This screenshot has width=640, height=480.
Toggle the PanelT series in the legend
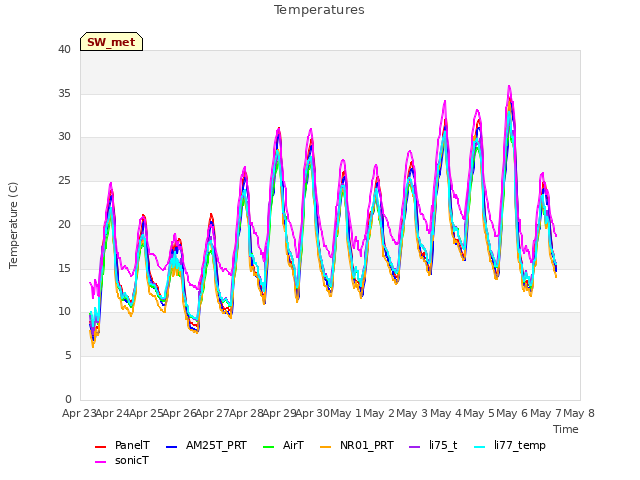click(122, 445)
